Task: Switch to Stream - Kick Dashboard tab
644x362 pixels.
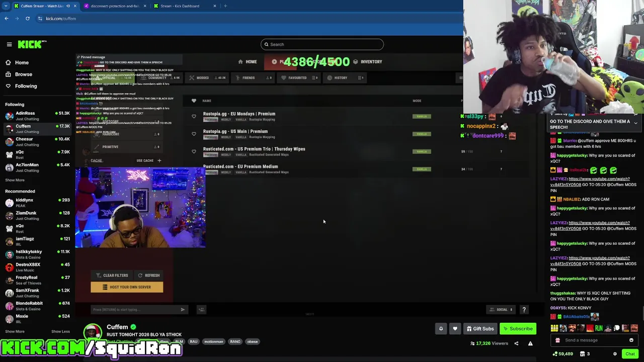Action: coord(180,6)
